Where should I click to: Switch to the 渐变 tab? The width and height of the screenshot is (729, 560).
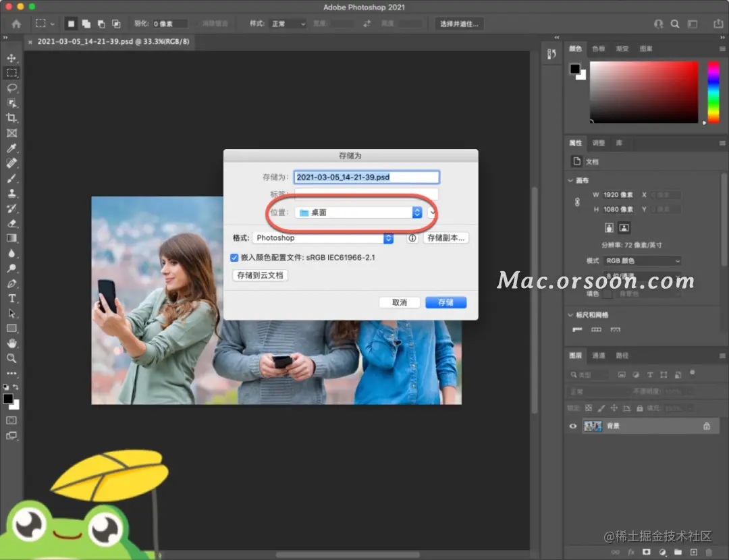point(622,49)
